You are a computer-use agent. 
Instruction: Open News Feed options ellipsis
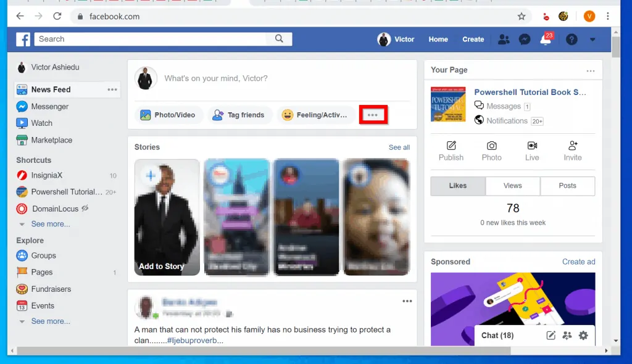tap(112, 89)
